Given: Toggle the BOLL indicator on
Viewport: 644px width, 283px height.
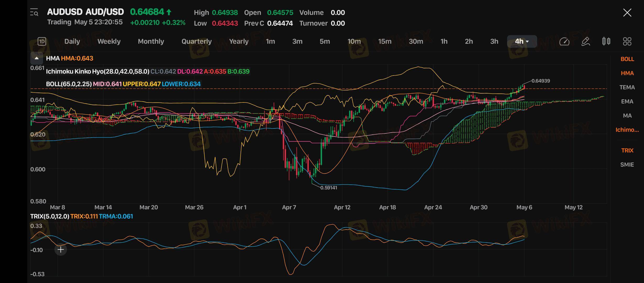Looking at the screenshot, I should pos(627,59).
